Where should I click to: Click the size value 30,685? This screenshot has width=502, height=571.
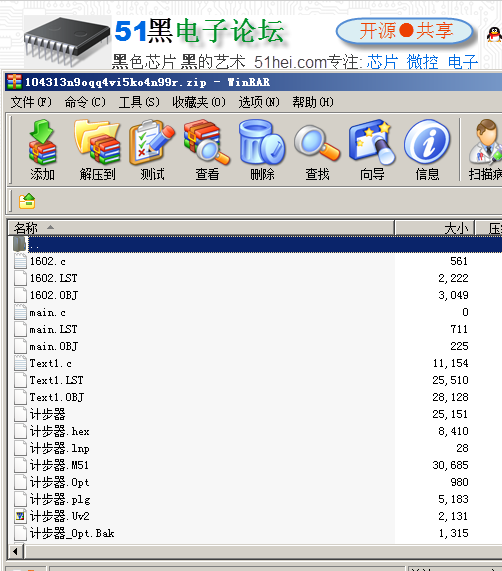tap(450, 465)
